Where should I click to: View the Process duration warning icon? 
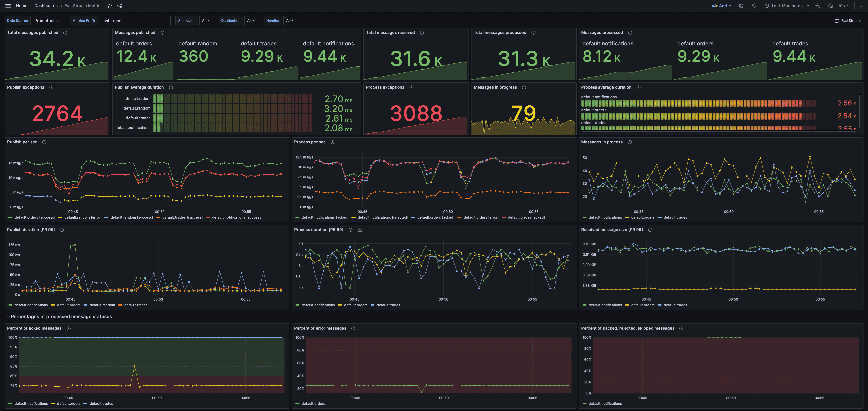(x=360, y=230)
